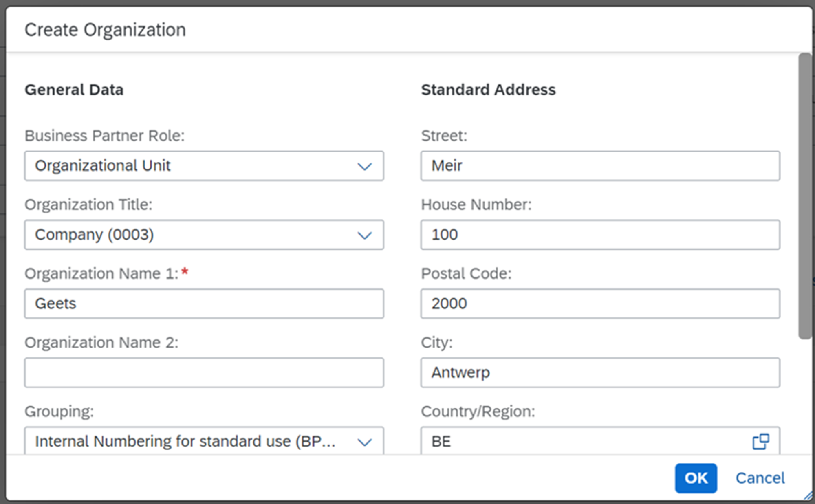The image size is (815, 504).
Task: Click the Organization Name 1 input
Action: click(x=204, y=304)
